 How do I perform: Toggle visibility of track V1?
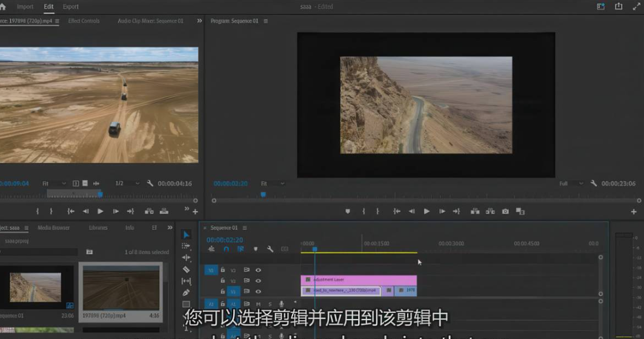coord(258,292)
